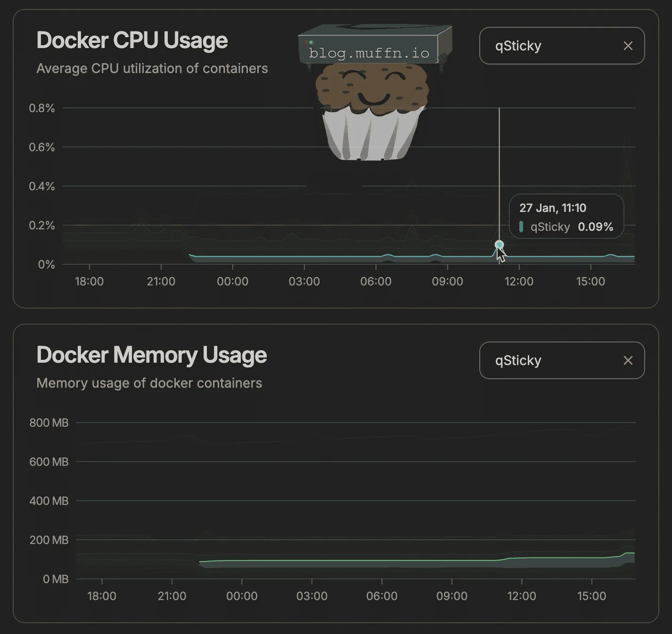Viewport: 672px width, 634px height.
Task: Select the Docker CPU Usage heading
Action: [x=132, y=40]
